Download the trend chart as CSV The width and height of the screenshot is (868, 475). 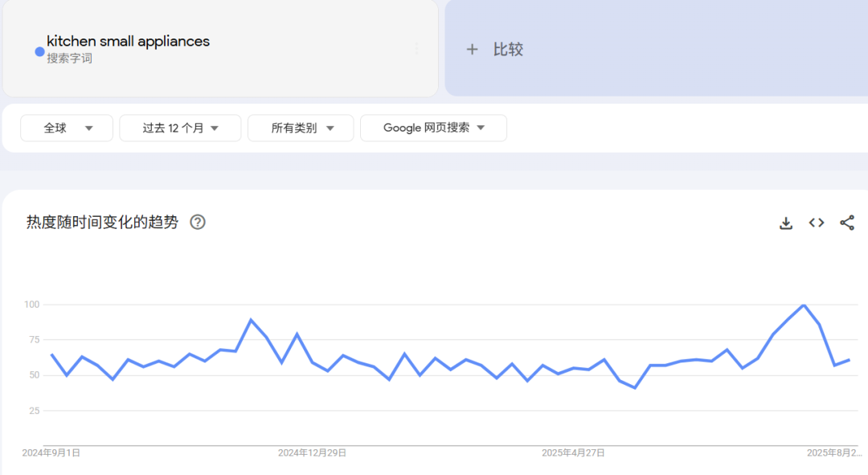(x=786, y=223)
